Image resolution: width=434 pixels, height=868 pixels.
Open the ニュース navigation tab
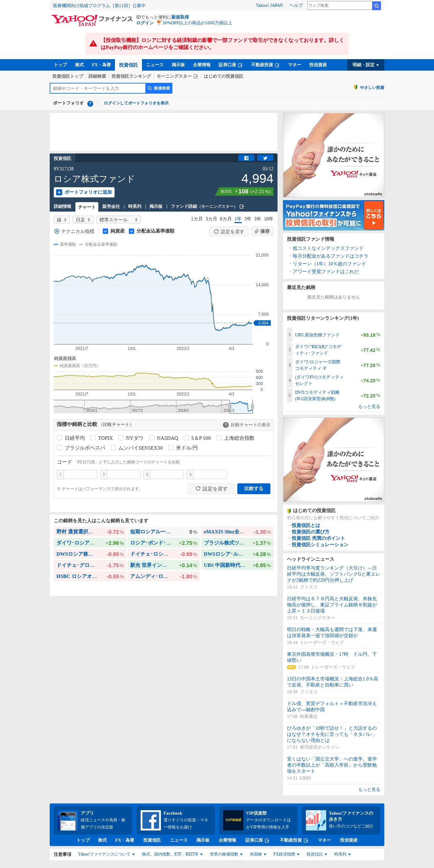pyautogui.click(x=155, y=65)
